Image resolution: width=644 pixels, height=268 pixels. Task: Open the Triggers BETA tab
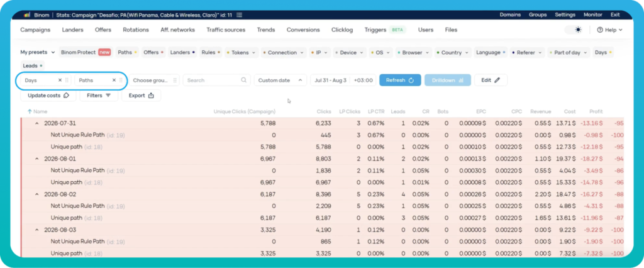pyautogui.click(x=386, y=30)
